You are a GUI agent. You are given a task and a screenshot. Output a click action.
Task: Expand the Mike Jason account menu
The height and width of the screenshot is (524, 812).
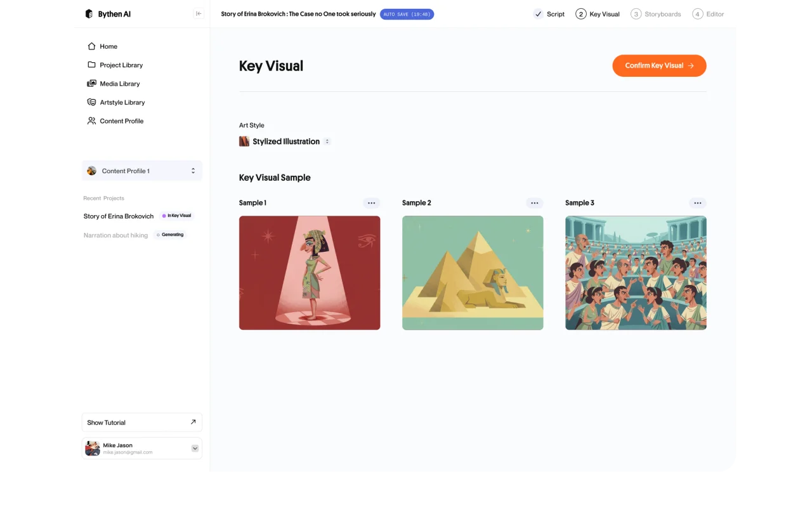point(195,449)
